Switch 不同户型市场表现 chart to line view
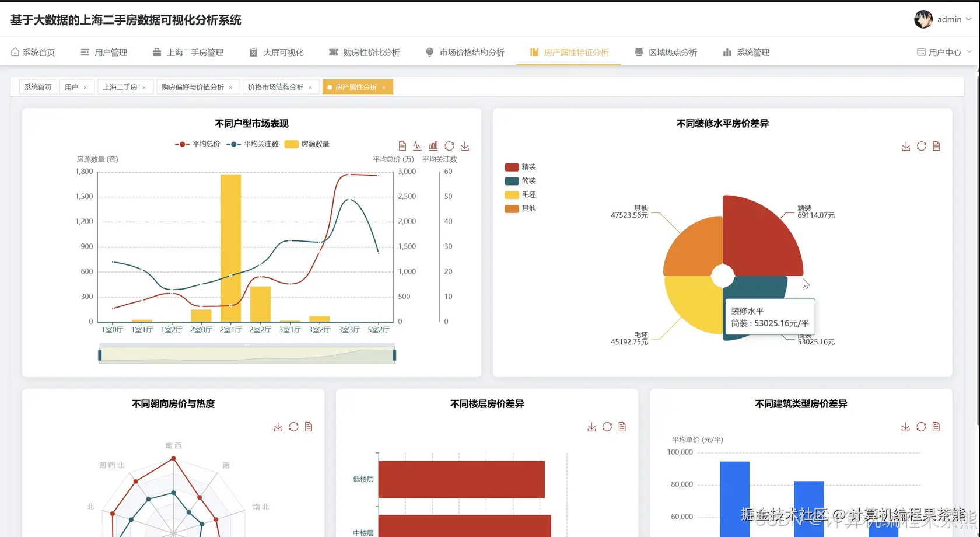The height and width of the screenshot is (537, 980). [x=417, y=146]
